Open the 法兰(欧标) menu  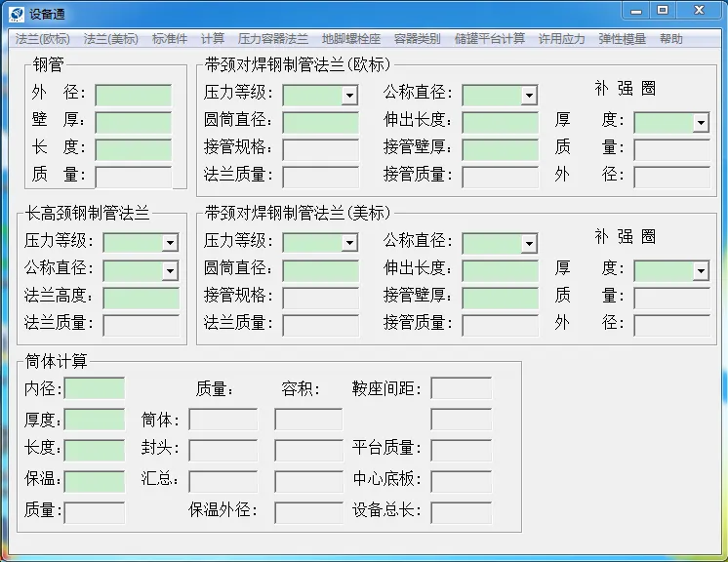[42, 39]
